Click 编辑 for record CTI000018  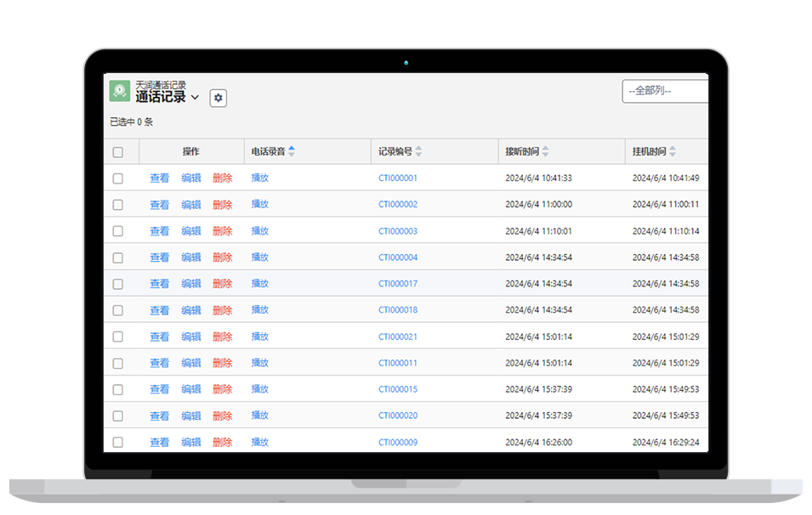(x=191, y=310)
